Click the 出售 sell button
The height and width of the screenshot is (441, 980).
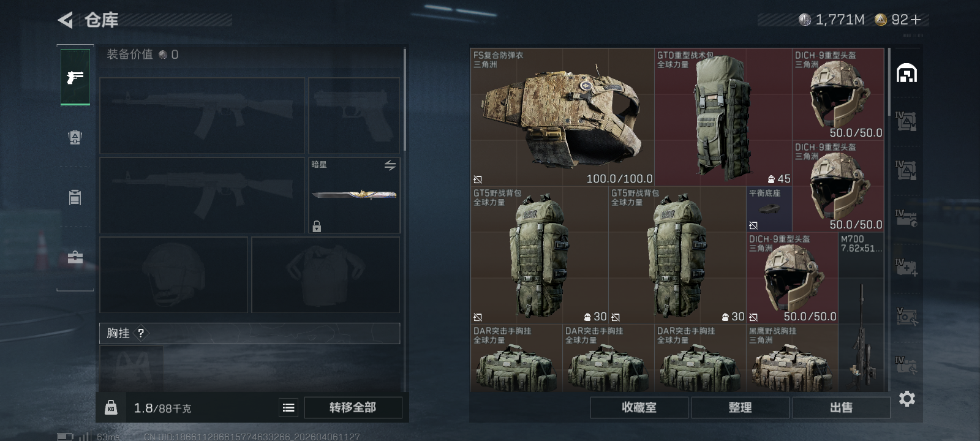point(841,407)
